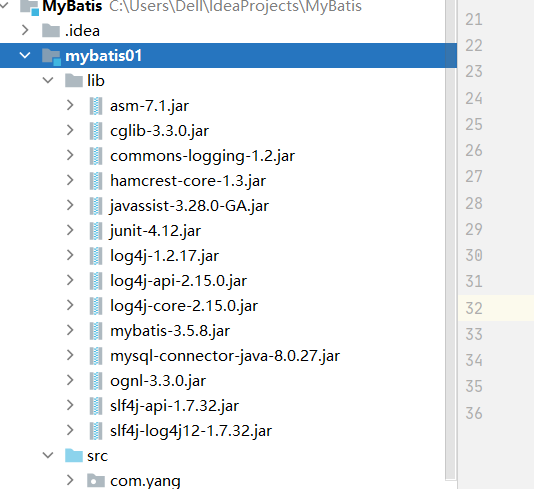534x489 pixels.
Task: Collapse the lib folder
Action: pos(48,80)
